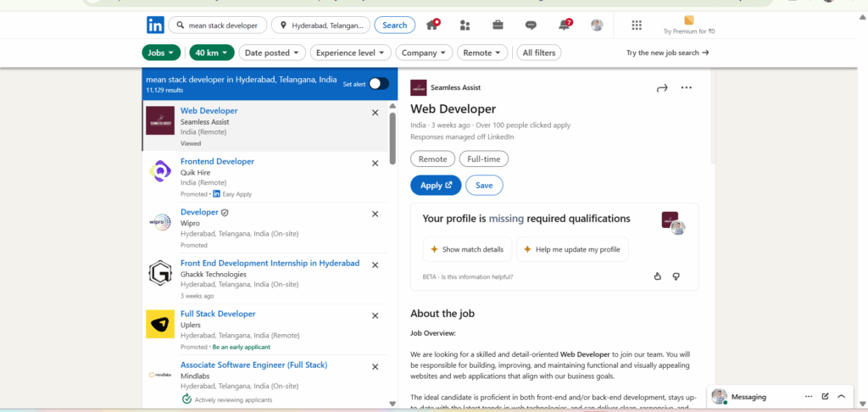Click the Search button
Viewport: 868px width, 412px height.
pos(395,25)
